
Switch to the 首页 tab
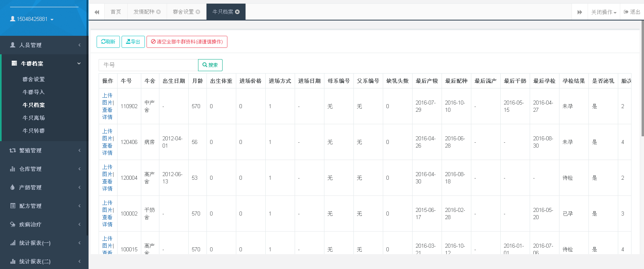pos(116,12)
